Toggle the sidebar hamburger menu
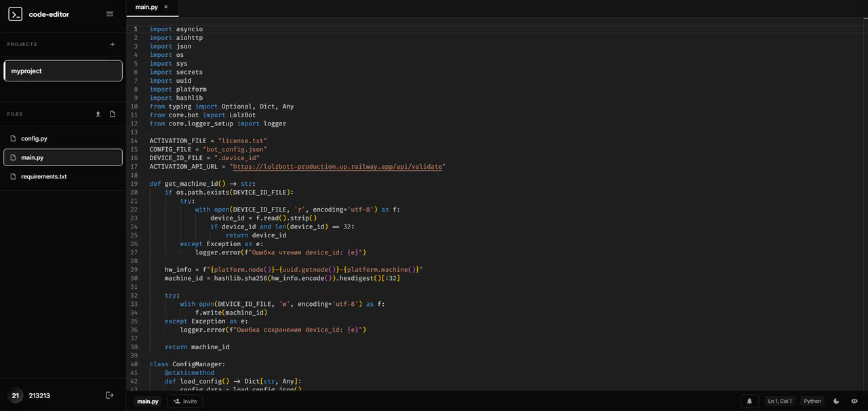The width and height of the screenshot is (868, 411). point(110,14)
